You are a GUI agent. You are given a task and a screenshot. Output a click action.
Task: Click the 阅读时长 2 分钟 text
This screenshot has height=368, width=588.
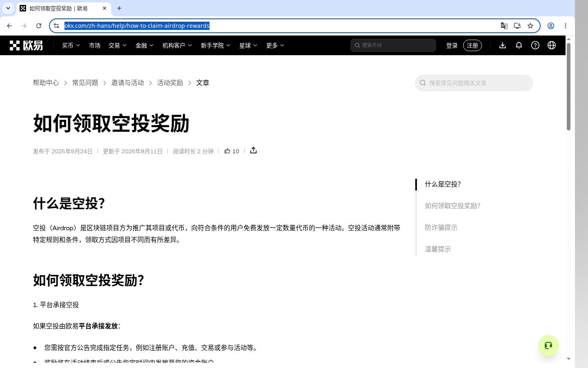coord(193,151)
